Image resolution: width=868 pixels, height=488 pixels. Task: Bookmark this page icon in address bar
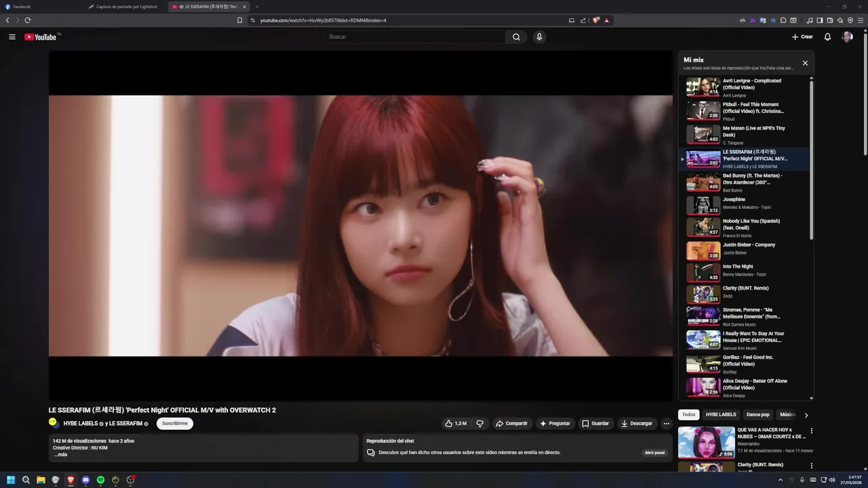[239, 20]
